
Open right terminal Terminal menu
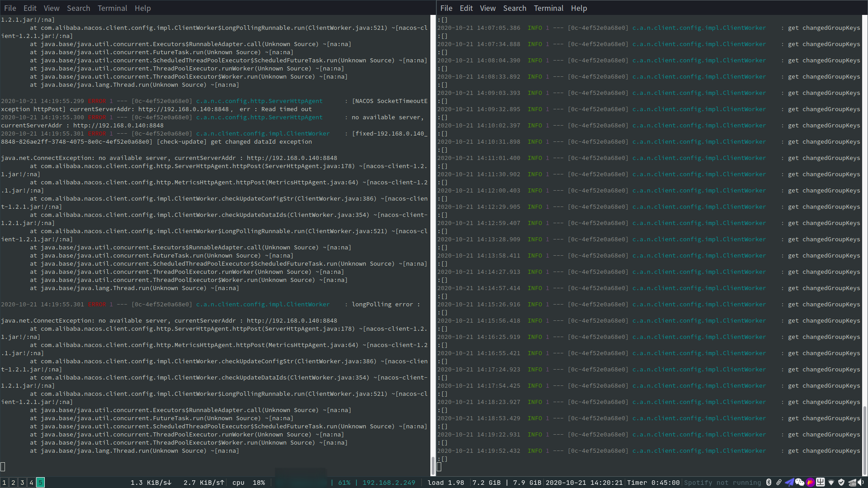click(x=548, y=8)
